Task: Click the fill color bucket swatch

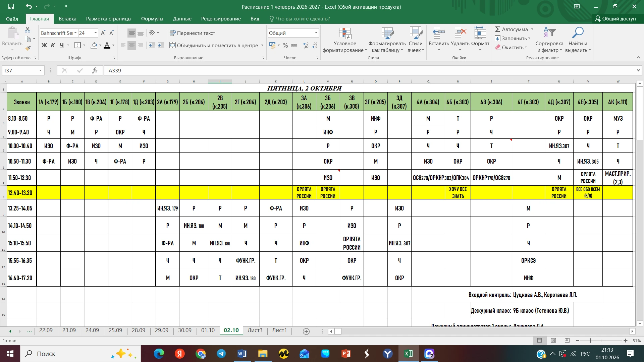Action: [94, 45]
